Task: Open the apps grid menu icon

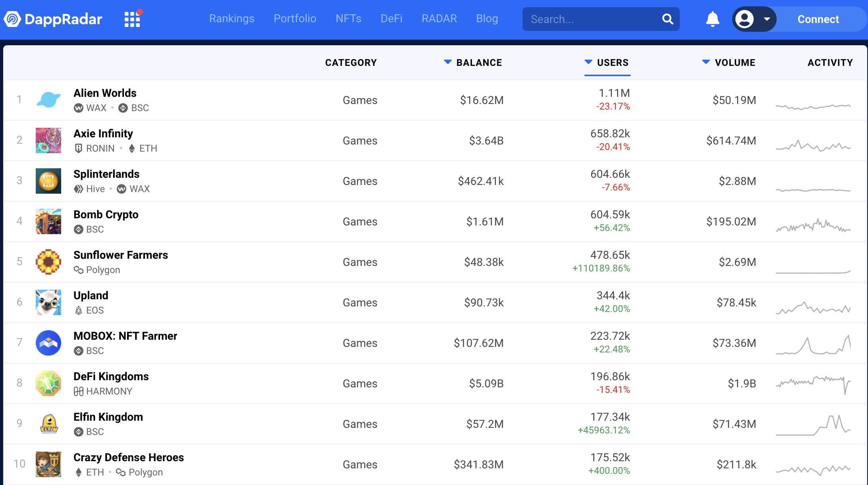Action: [132, 19]
